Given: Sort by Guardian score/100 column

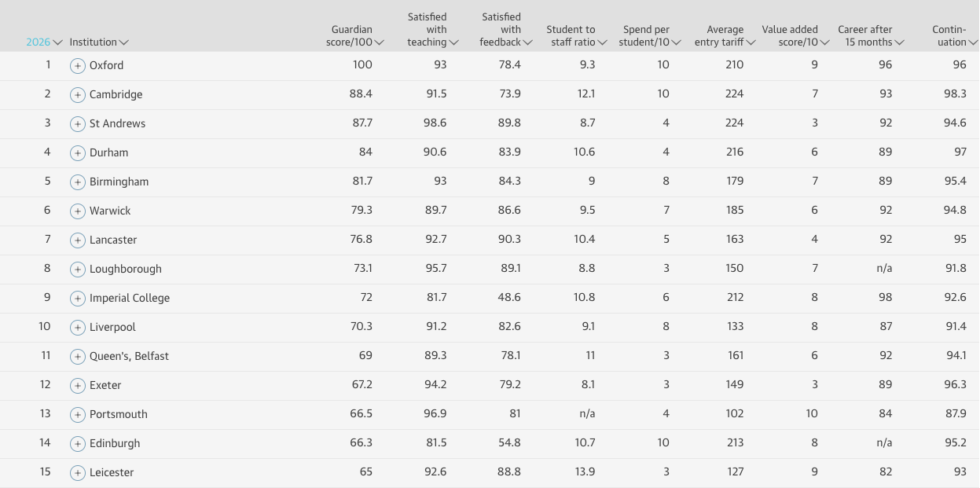Looking at the screenshot, I should pos(354,36).
